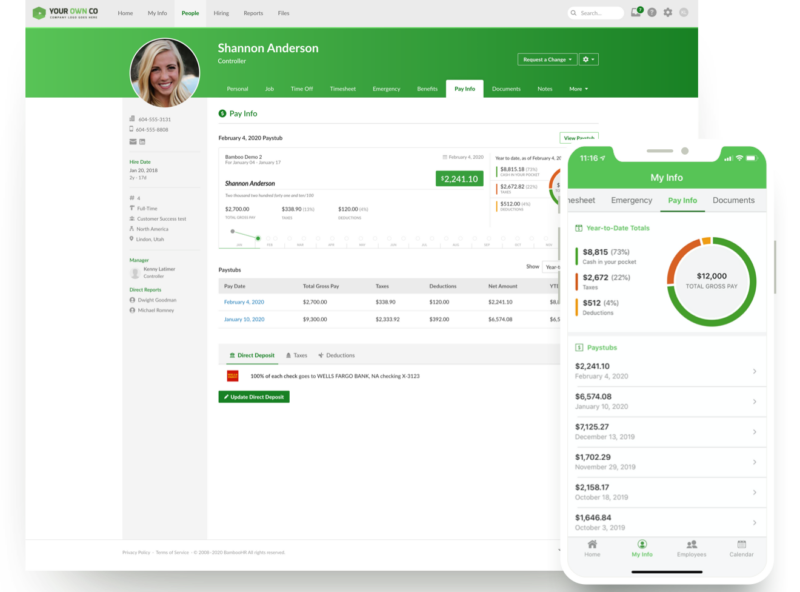Click the Search input field
This screenshot has width=800, height=592.
coord(596,13)
